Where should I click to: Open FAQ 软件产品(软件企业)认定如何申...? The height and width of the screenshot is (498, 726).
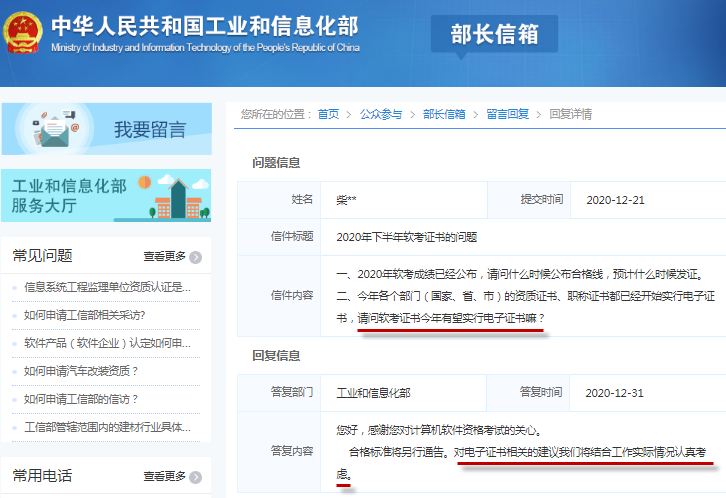[107, 343]
